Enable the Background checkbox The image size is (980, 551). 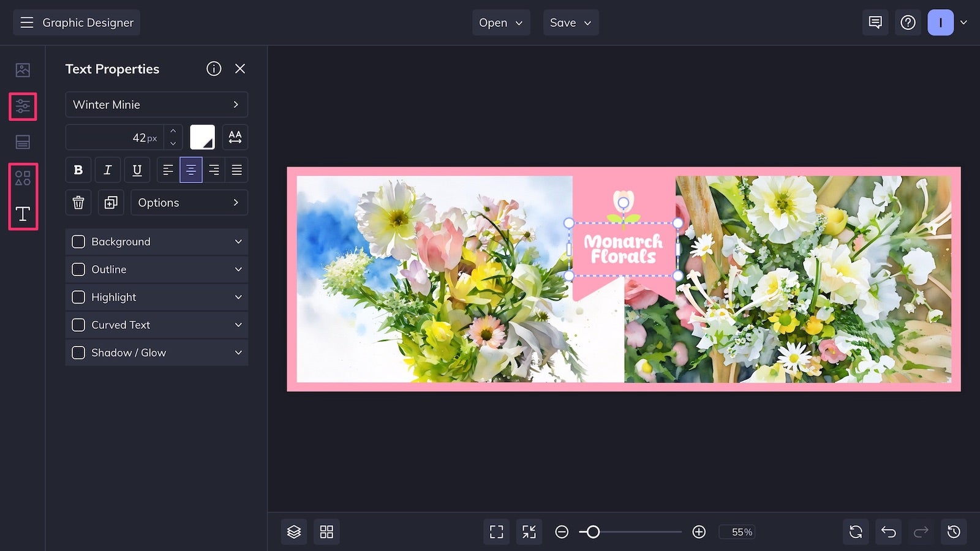pos(78,242)
